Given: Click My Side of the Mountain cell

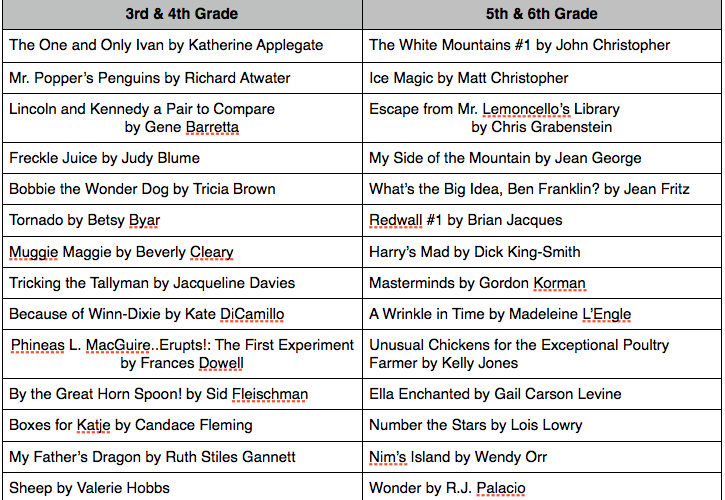Looking at the screenshot, I should [542, 158].
